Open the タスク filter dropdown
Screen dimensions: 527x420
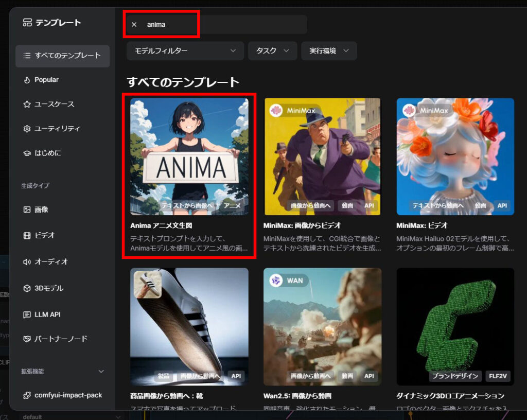pos(272,51)
